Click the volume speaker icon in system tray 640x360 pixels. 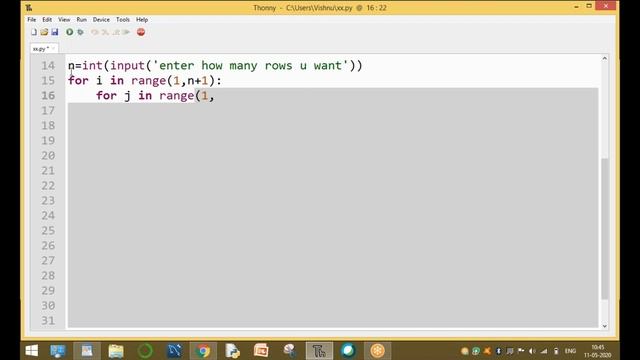[x=532, y=351]
